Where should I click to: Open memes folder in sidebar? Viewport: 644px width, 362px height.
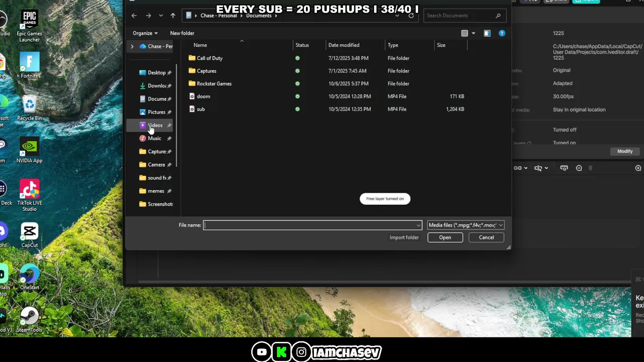[x=156, y=191]
